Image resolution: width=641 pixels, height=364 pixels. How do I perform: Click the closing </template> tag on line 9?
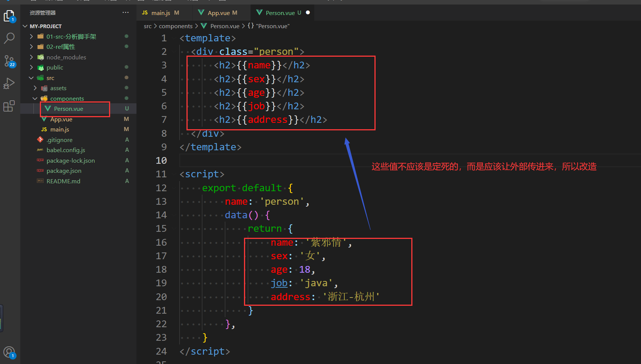[211, 147]
